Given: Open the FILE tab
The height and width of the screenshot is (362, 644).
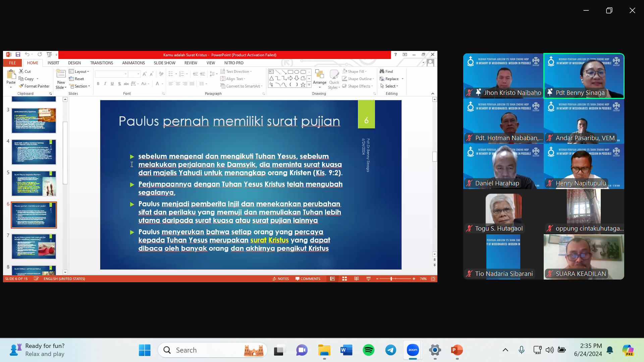Looking at the screenshot, I should (12, 63).
